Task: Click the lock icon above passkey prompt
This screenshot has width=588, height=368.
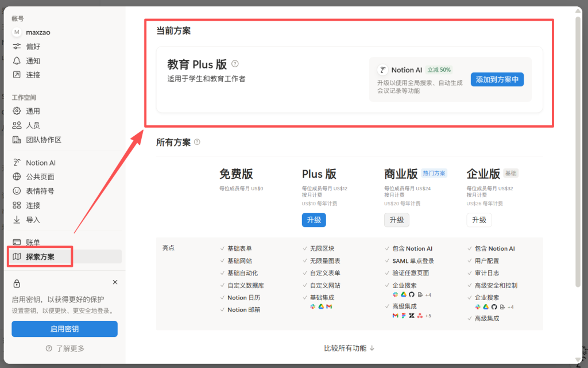Action: click(x=17, y=283)
